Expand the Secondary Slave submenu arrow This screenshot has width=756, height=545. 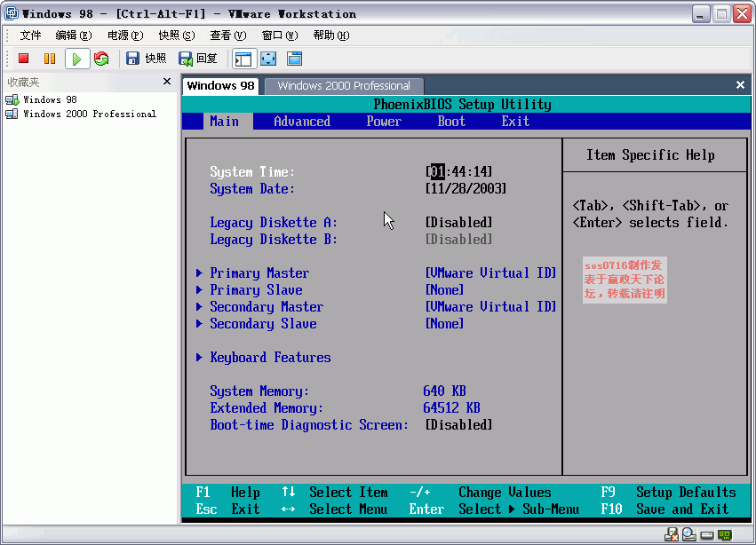click(x=199, y=324)
